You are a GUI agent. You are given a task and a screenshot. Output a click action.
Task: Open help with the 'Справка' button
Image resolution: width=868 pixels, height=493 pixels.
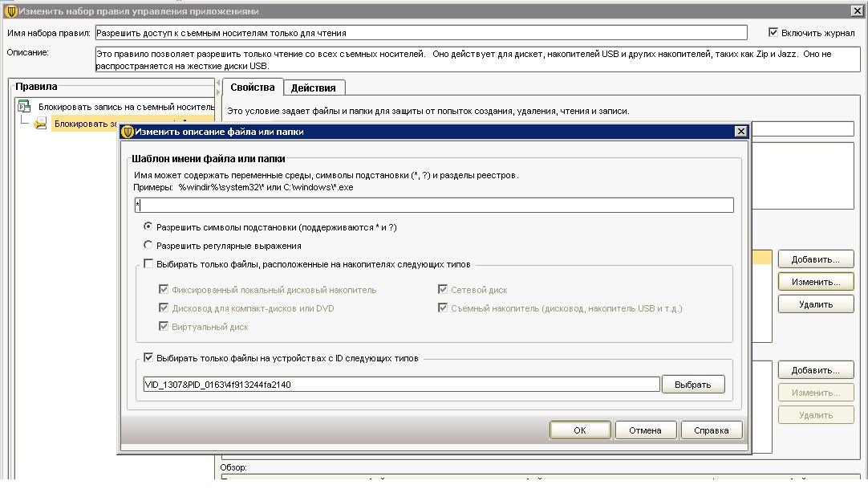tap(711, 430)
